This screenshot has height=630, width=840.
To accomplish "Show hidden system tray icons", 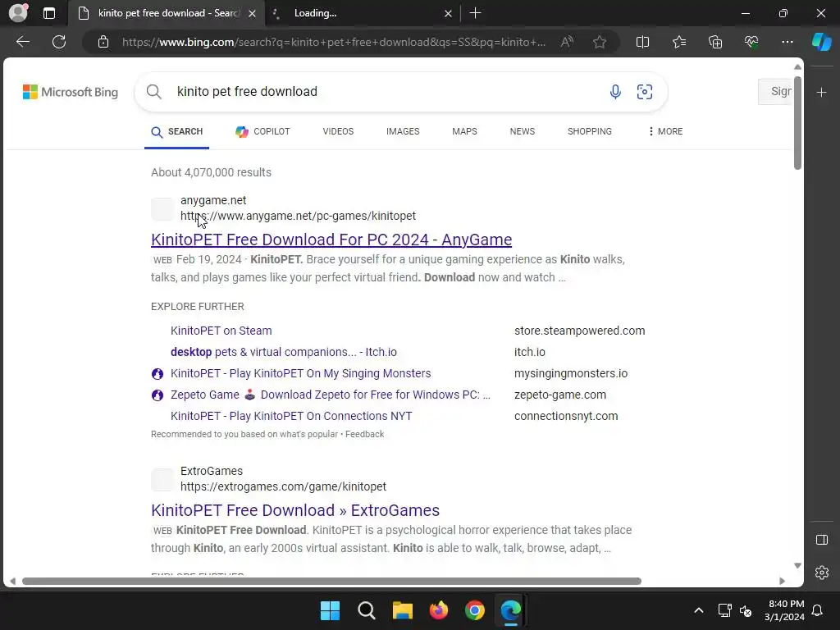I will (x=699, y=610).
